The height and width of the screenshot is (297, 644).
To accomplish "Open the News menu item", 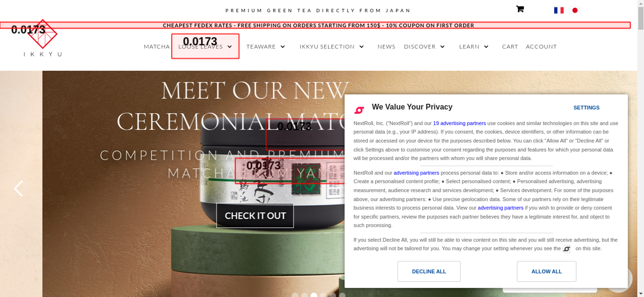I will (386, 47).
